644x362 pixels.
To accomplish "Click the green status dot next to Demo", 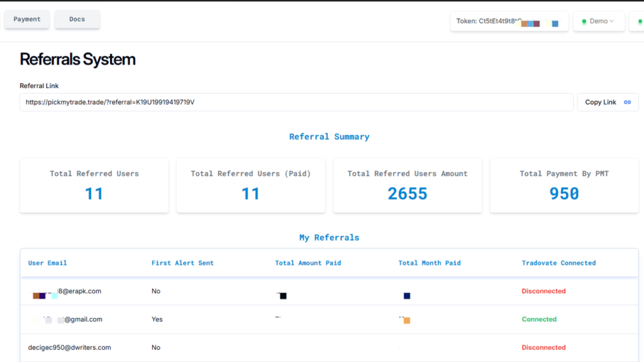I will click(x=584, y=21).
